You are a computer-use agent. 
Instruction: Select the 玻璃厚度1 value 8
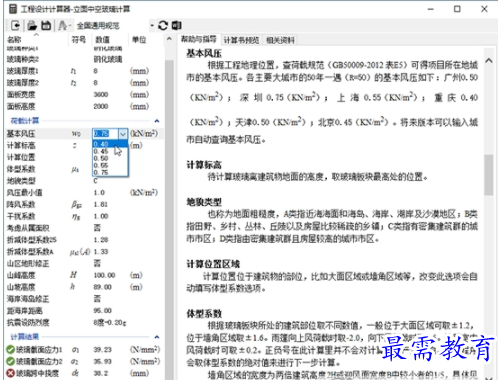95,71
